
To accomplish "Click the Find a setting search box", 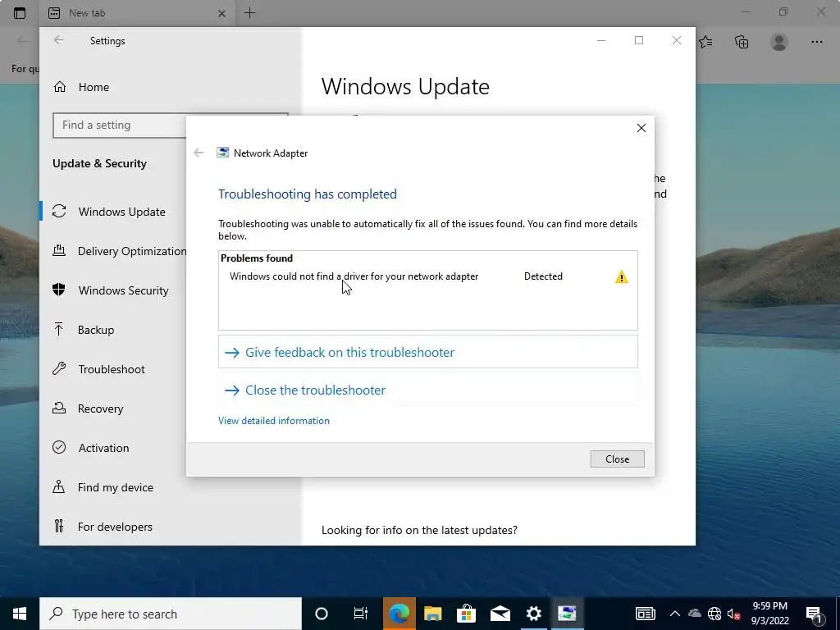I will [120, 126].
